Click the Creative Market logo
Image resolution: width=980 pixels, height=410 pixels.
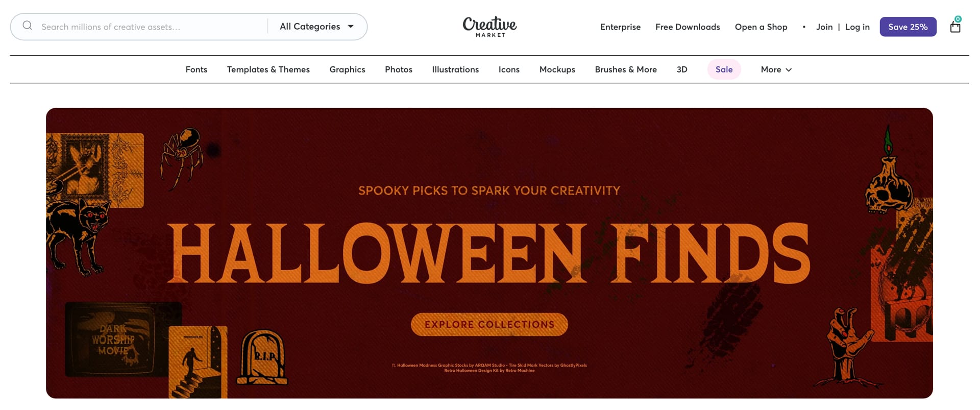pos(489,27)
